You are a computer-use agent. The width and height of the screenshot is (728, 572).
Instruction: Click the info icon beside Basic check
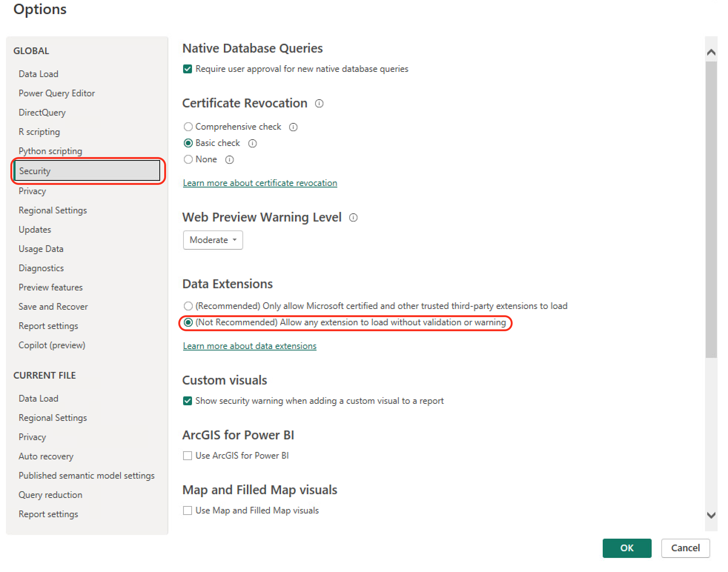(252, 143)
